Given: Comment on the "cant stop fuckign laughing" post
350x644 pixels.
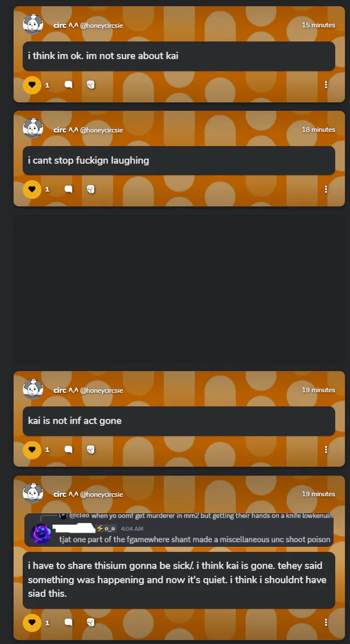Looking at the screenshot, I should 69,189.
